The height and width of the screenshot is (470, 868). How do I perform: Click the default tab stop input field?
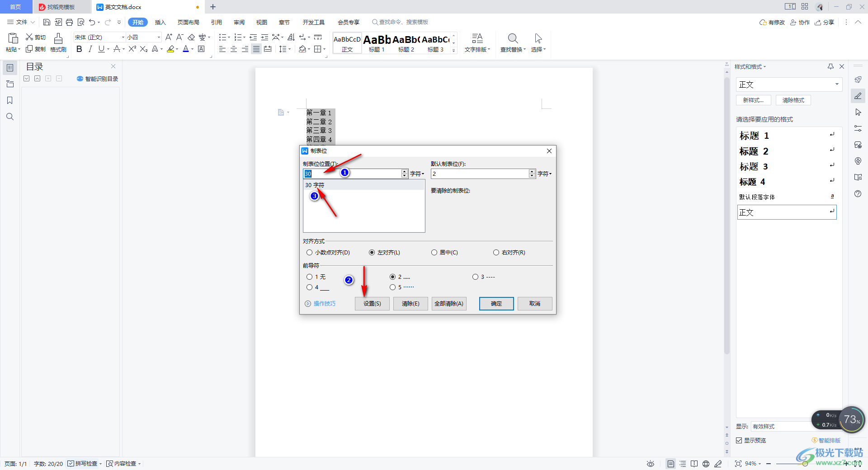pos(480,174)
